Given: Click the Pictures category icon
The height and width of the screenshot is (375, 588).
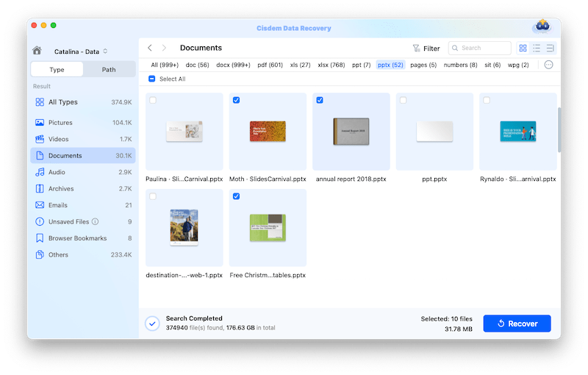Looking at the screenshot, I should click(40, 123).
